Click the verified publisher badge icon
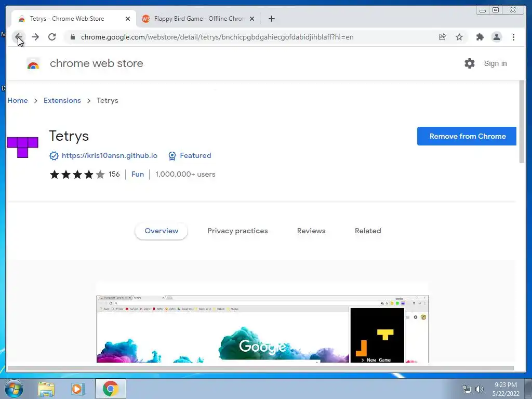 click(54, 156)
